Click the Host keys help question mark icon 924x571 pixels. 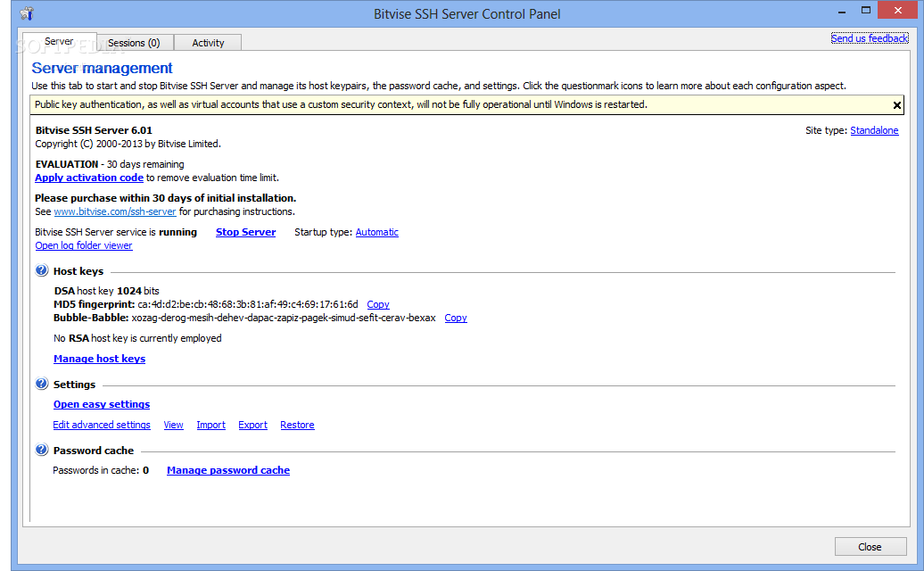(41, 270)
